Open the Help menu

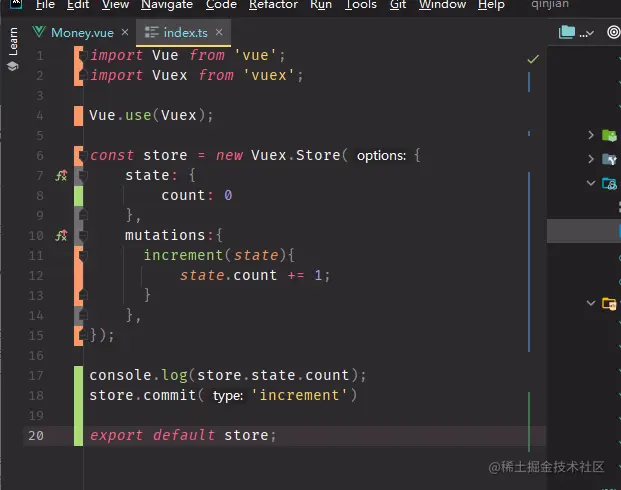coord(491,5)
